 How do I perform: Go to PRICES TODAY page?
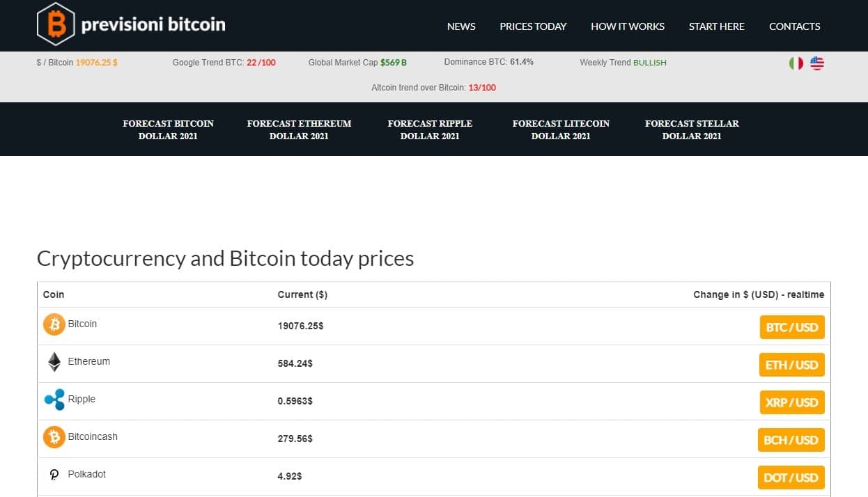point(533,26)
